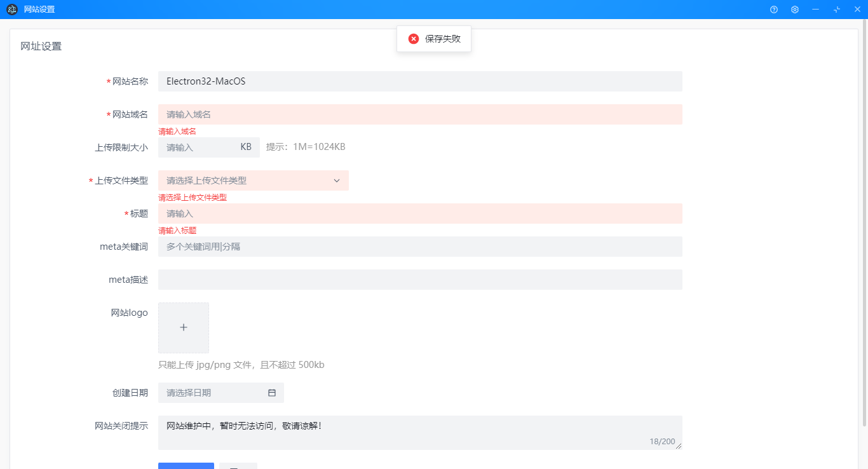Focus the 标题 input field
Viewport: 868px width, 469px height.
pos(419,214)
